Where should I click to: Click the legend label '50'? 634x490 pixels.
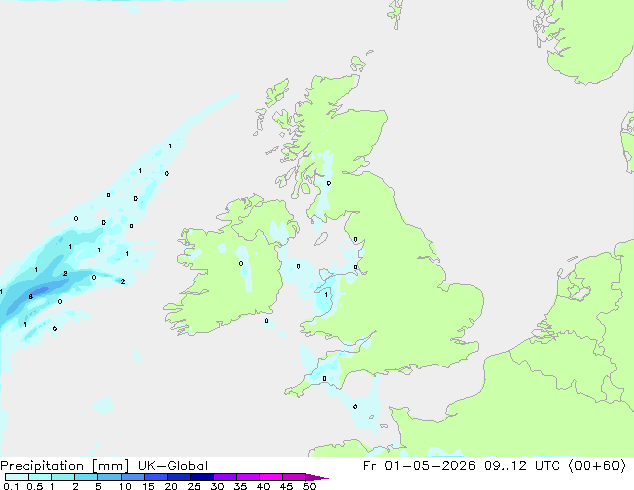[309, 486]
